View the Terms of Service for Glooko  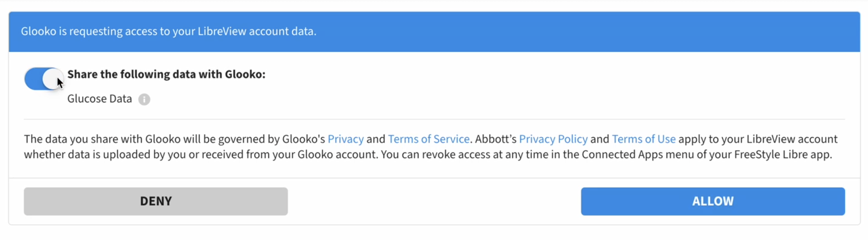[x=429, y=139]
